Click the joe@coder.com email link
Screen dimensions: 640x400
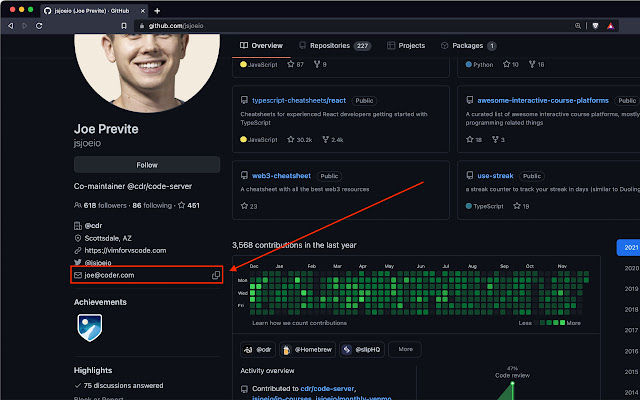(109, 275)
